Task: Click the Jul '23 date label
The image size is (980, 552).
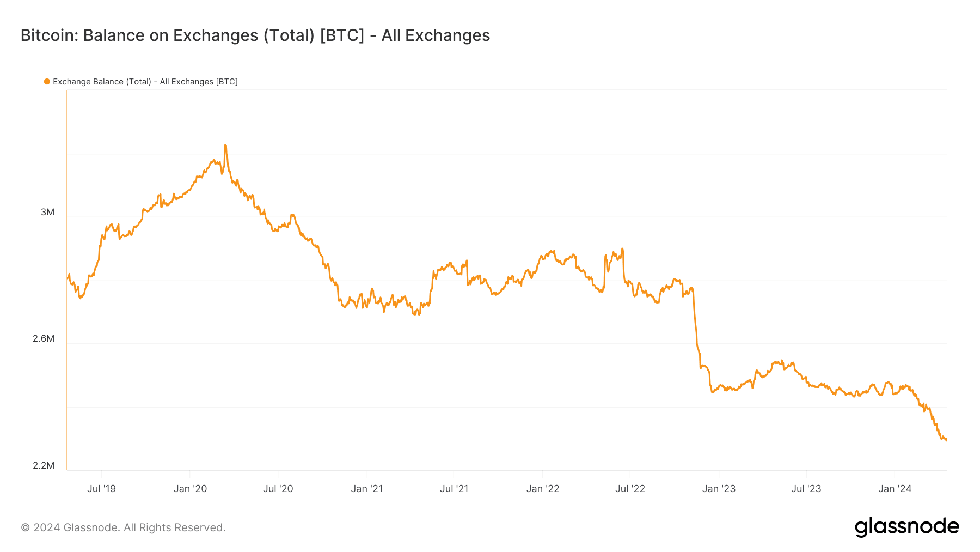Action: tap(806, 489)
